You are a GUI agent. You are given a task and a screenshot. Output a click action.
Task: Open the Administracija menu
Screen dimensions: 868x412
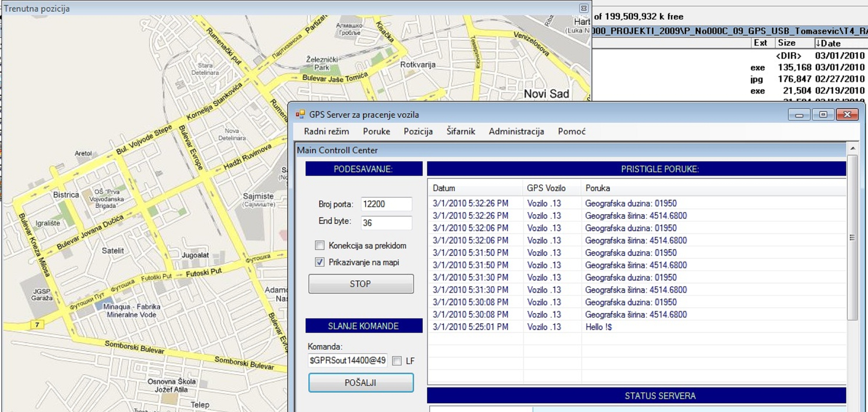516,131
